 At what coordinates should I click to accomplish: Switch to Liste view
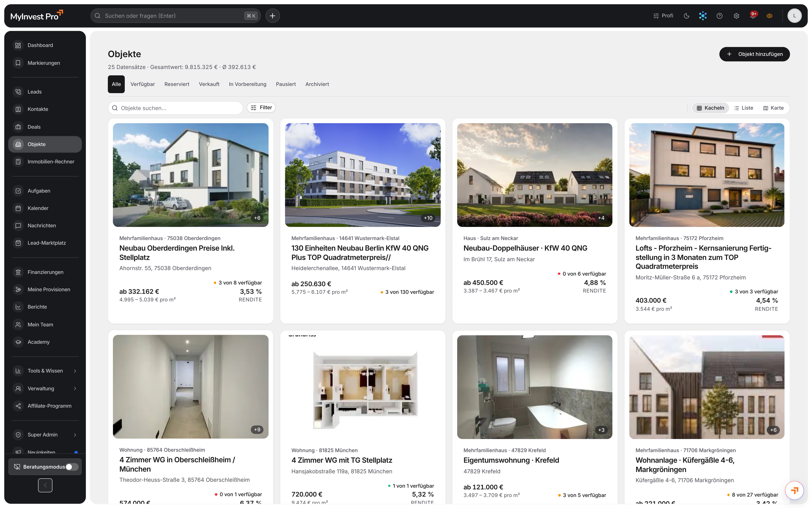click(743, 108)
